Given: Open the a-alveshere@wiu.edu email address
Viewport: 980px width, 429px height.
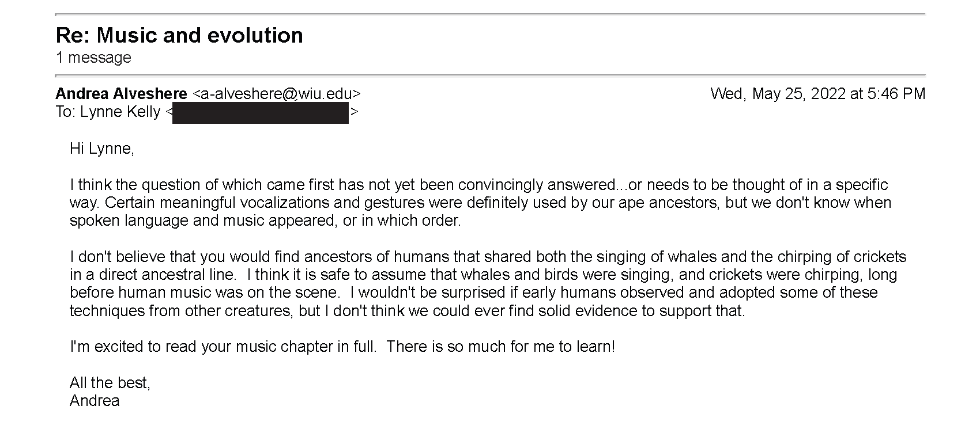Looking at the screenshot, I should pos(276,93).
